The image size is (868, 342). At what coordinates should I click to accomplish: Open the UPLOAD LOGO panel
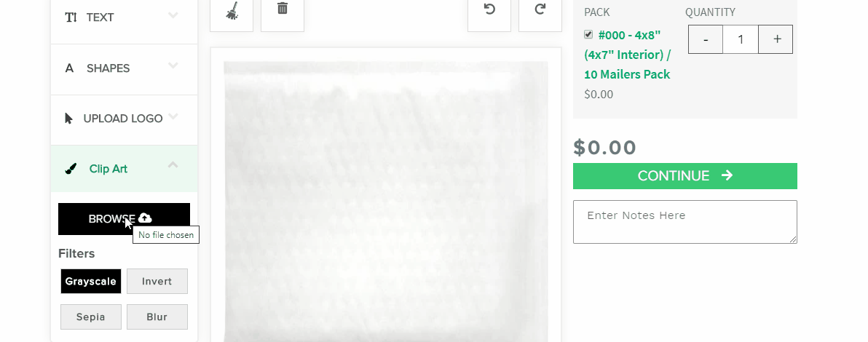tap(124, 120)
